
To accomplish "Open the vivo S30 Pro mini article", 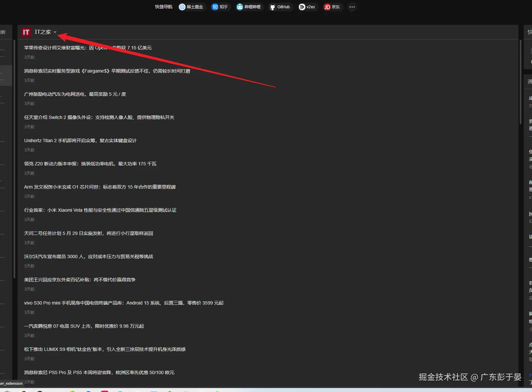I will 124,303.
